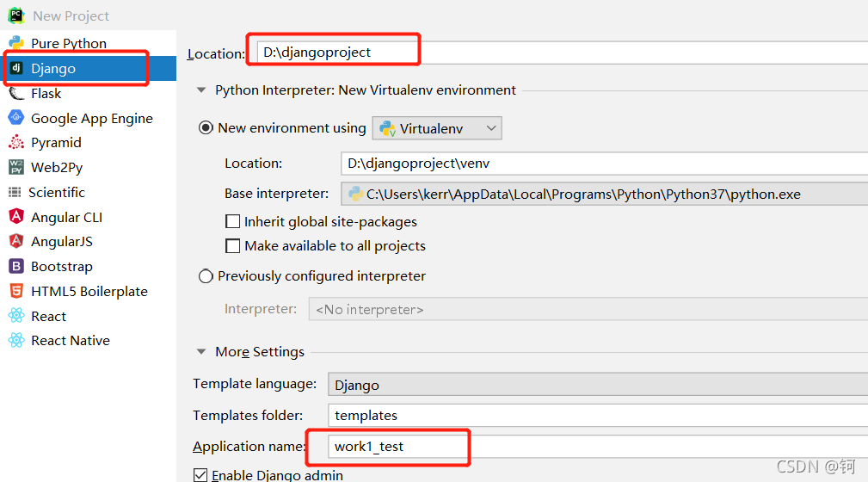Viewport: 868px width, 482px height.
Task: Choose AngularJS project type
Action: (x=88, y=242)
